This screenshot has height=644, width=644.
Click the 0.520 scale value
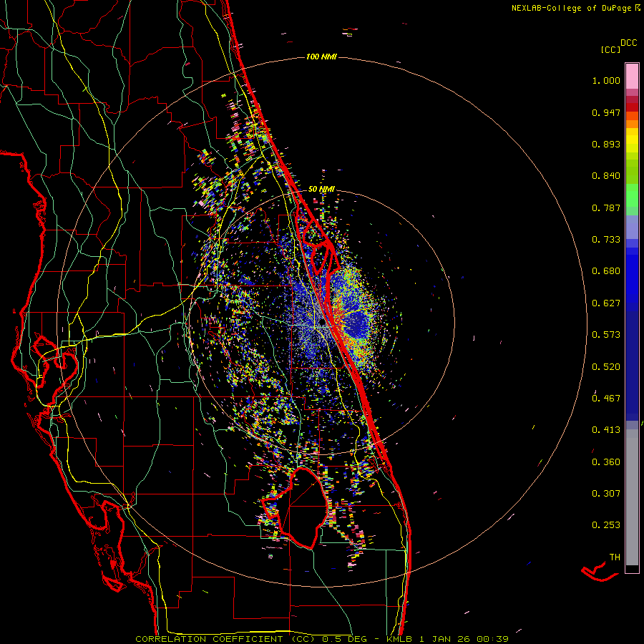pyautogui.click(x=606, y=367)
